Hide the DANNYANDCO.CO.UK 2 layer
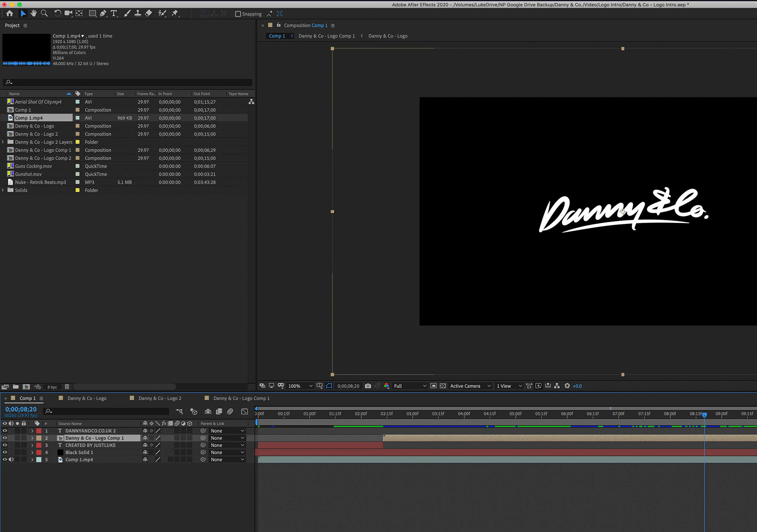This screenshot has width=757, height=532. 5,431
